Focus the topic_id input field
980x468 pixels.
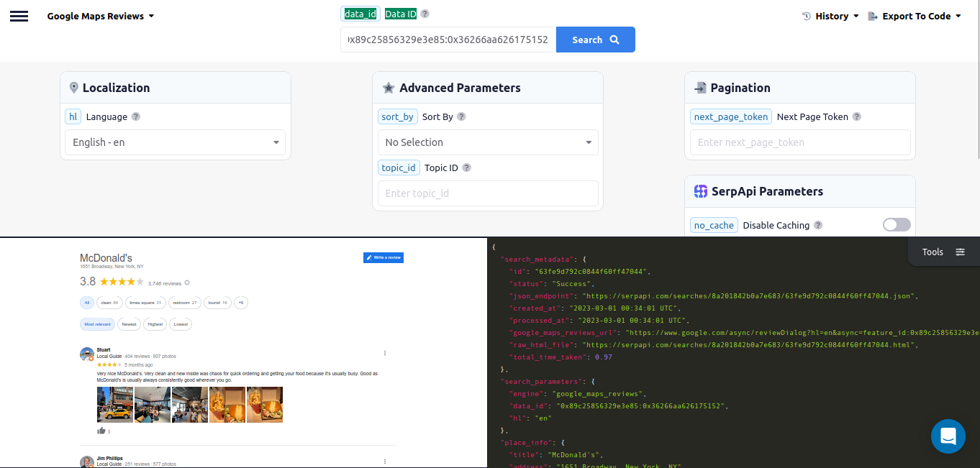click(x=488, y=193)
